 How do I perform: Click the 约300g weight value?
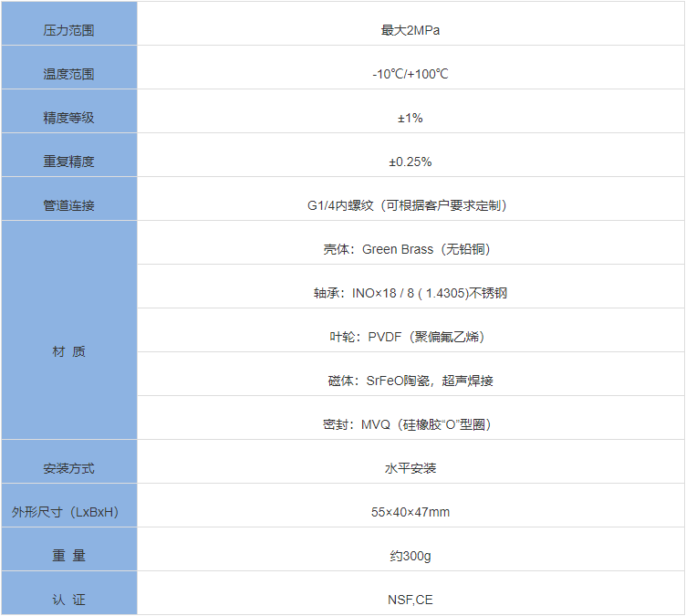(410, 556)
